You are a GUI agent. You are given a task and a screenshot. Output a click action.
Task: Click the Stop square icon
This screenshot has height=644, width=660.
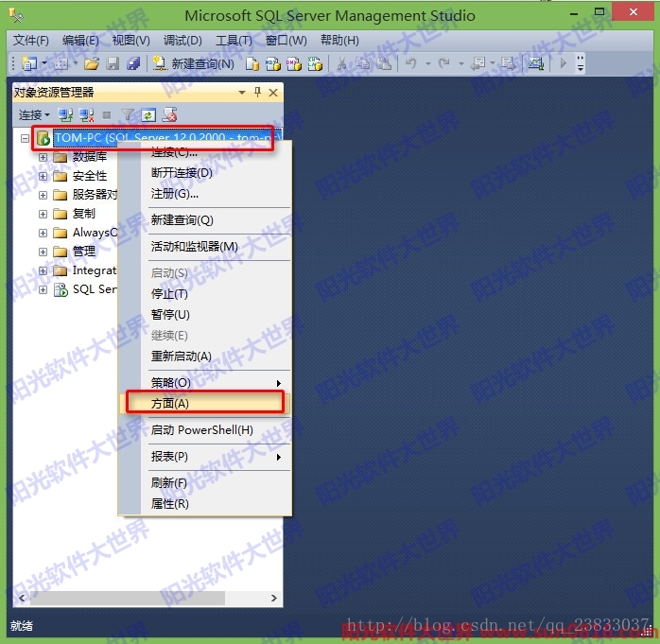point(107,115)
